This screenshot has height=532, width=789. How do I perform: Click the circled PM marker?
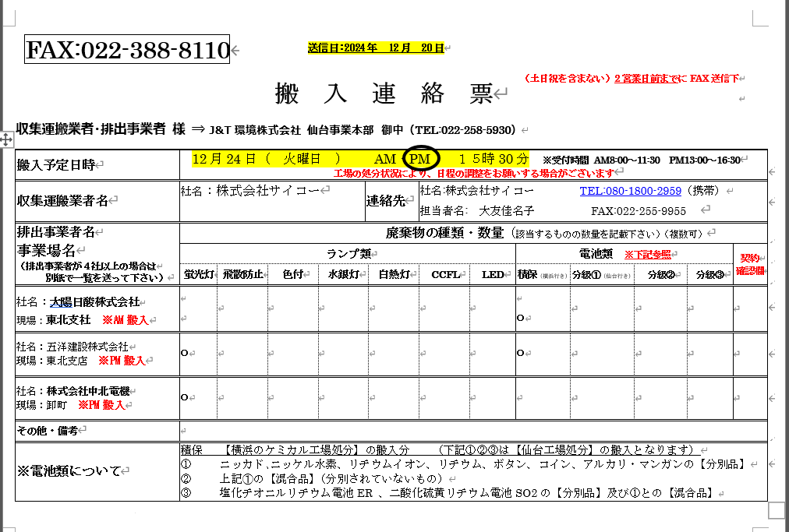point(421,159)
